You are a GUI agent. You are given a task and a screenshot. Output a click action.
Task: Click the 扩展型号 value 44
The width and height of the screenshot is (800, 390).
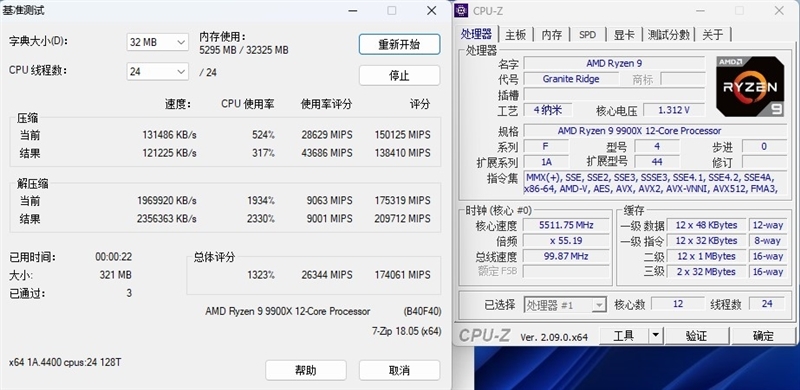657,162
